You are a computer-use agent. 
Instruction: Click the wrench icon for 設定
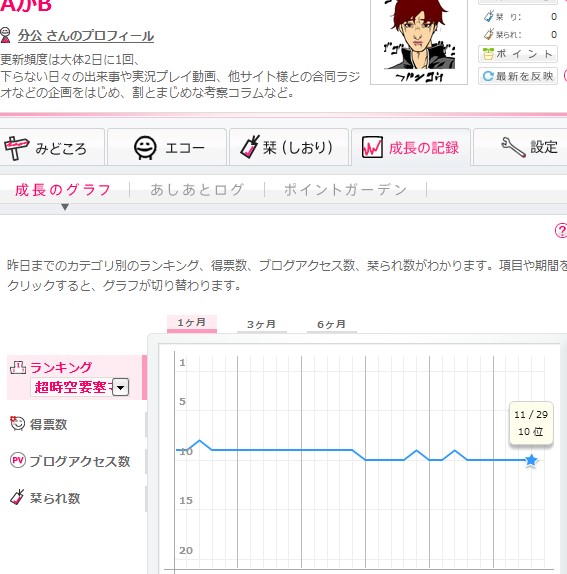click(x=512, y=147)
